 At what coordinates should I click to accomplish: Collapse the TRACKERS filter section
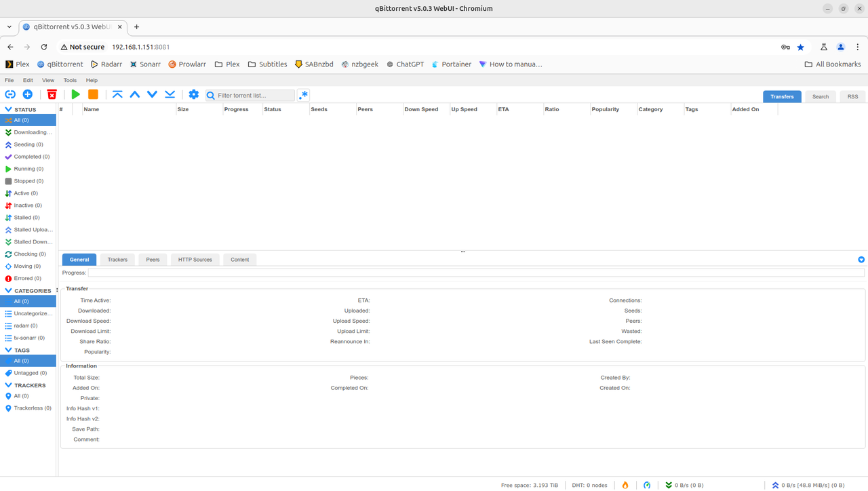point(9,385)
